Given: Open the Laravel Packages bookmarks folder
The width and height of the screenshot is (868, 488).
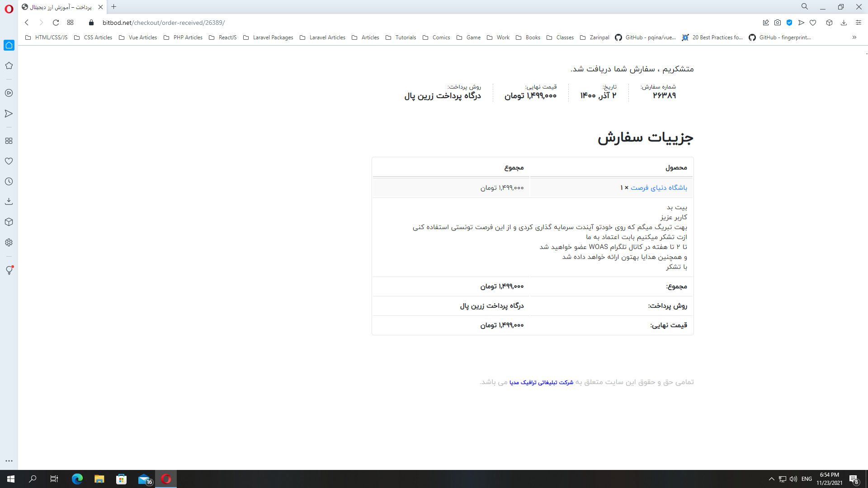Looking at the screenshot, I should 268,38.
